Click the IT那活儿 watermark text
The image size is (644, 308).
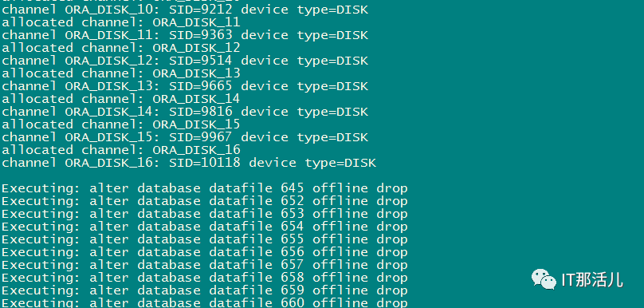pyautogui.click(x=592, y=279)
